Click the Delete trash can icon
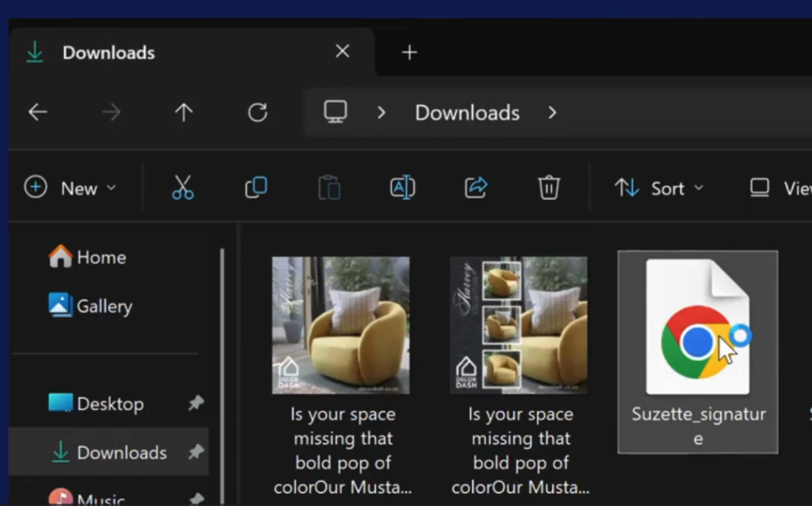This screenshot has height=506, width=812. point(549,187)
